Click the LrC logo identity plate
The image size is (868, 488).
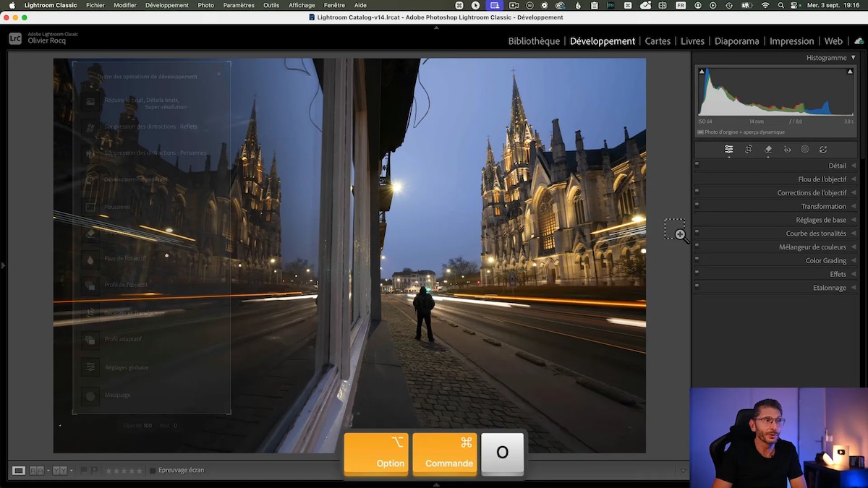tap(15, 38)
